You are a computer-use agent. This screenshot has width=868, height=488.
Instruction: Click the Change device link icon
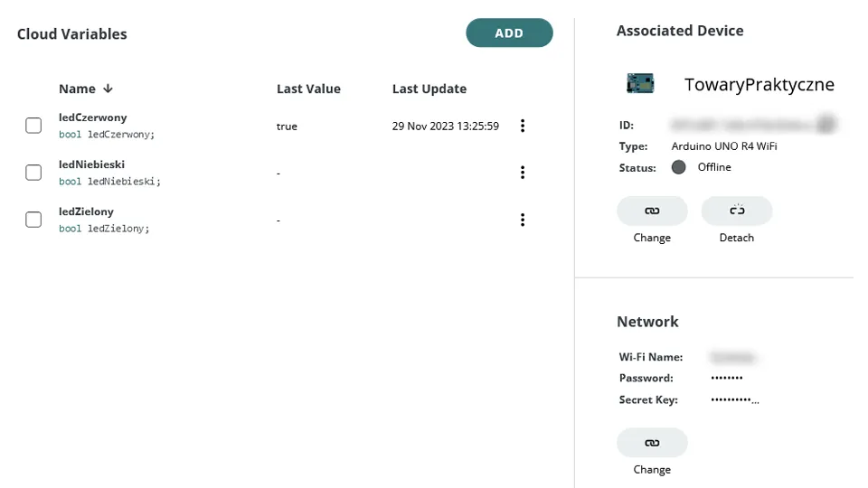pos(652,211)
